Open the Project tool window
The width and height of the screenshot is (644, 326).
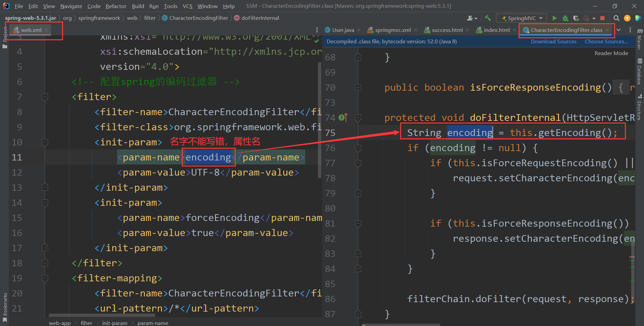click(x=5, y=37)
